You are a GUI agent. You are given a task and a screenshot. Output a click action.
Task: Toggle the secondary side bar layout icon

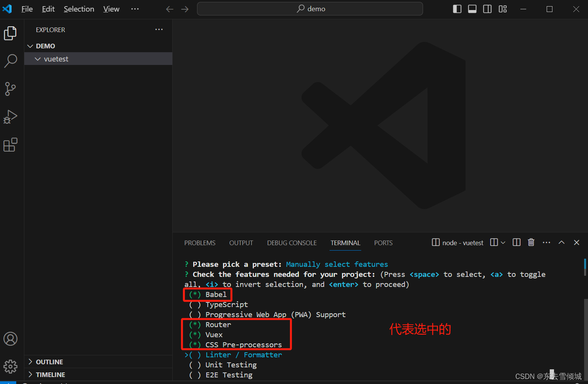(488, 9)
